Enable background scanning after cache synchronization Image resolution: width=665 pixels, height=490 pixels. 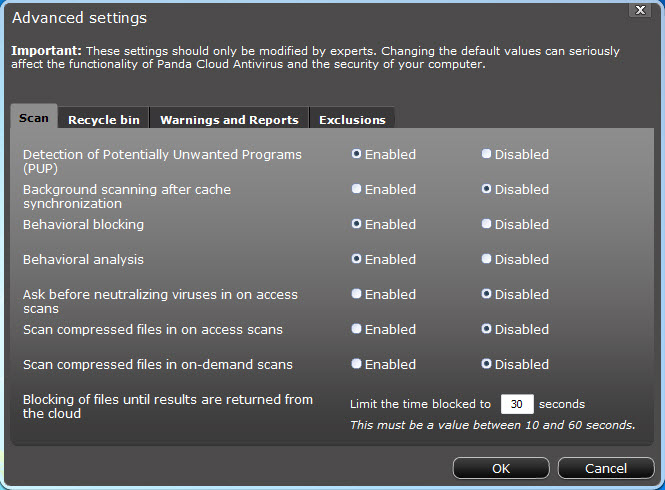click(356, 189)
